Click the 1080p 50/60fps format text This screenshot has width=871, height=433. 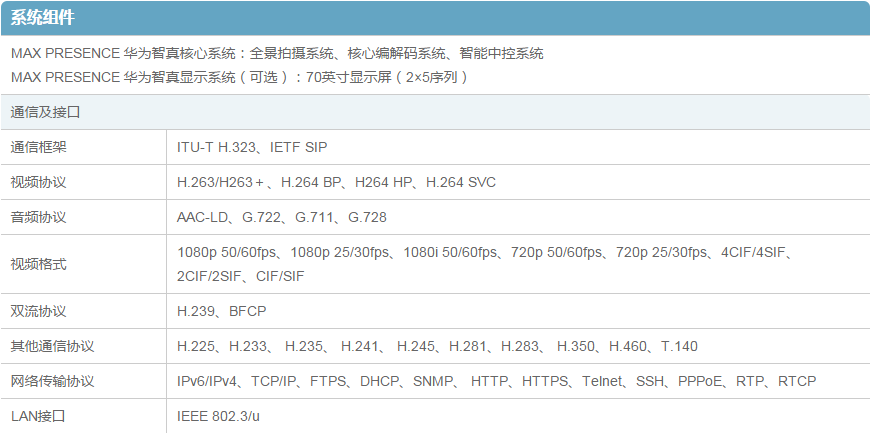(x=228, y=253)
